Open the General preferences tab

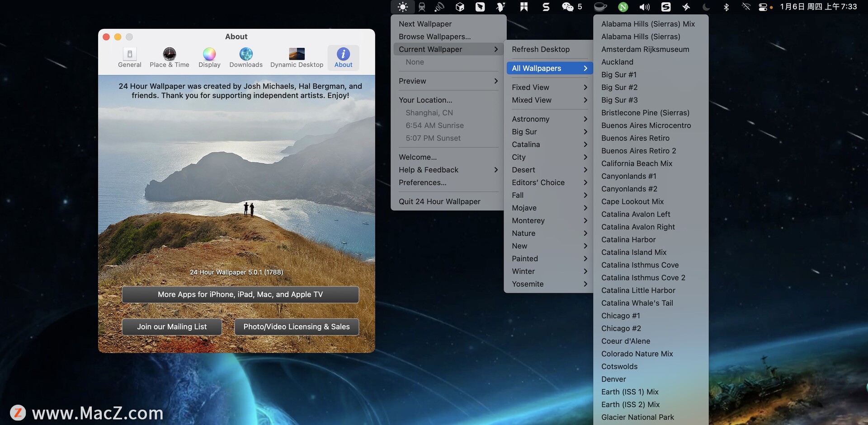click(130, 58)
